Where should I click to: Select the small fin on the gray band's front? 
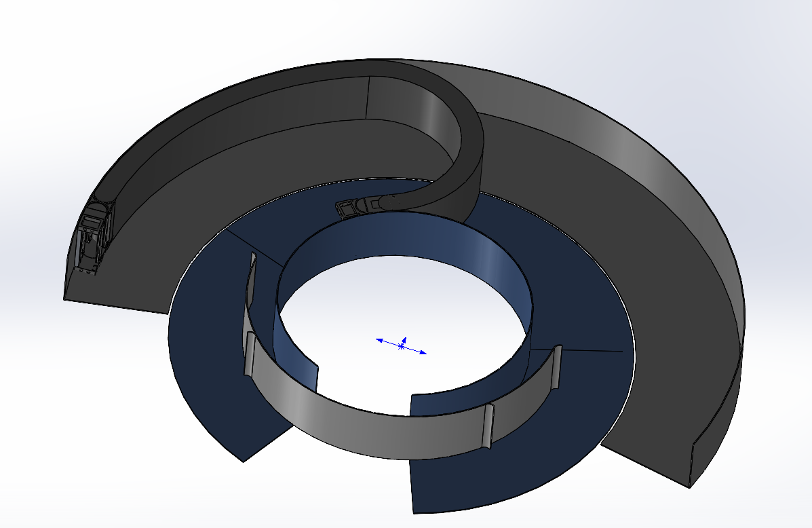pyautogui.click(x=490, y=426)
